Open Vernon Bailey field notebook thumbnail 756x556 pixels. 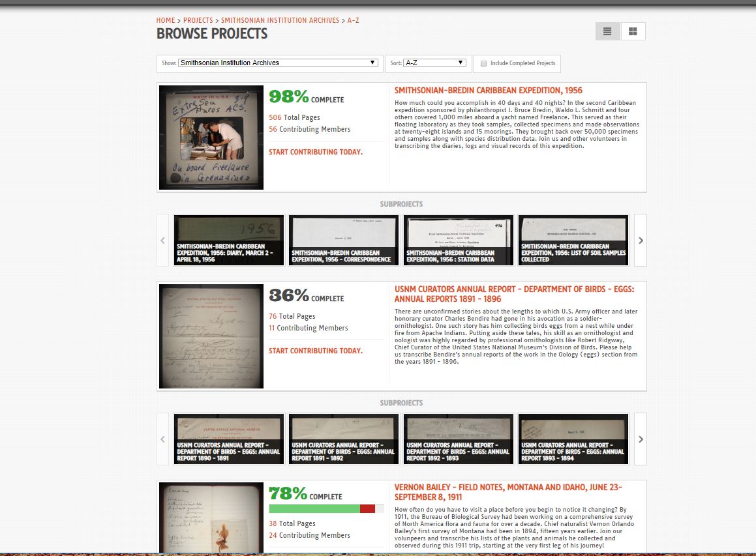coord(211,518)
